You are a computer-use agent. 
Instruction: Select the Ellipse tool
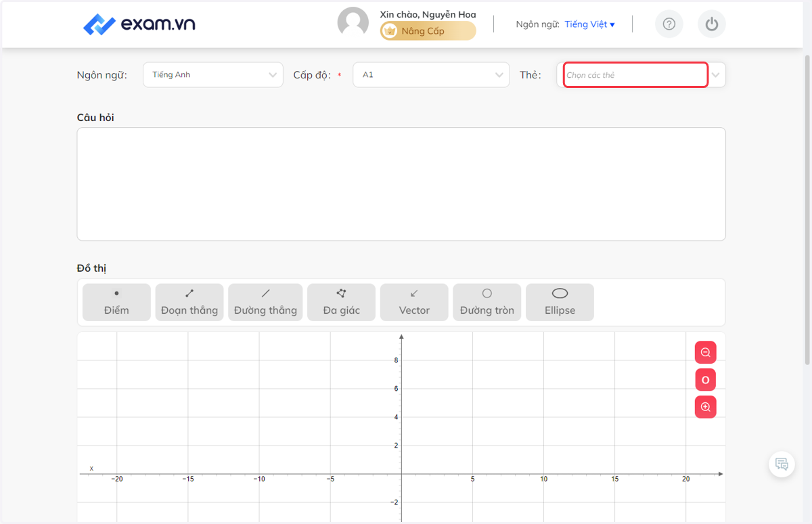click(560, 302)
